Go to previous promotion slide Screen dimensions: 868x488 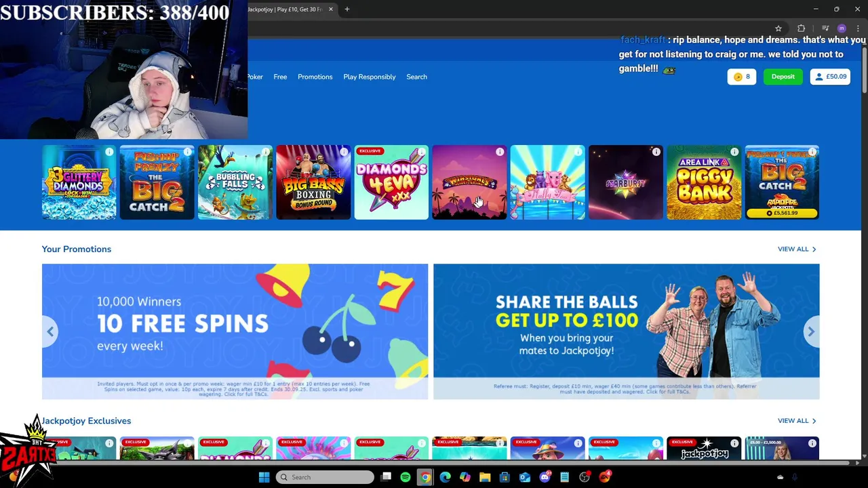coord(50,331)
